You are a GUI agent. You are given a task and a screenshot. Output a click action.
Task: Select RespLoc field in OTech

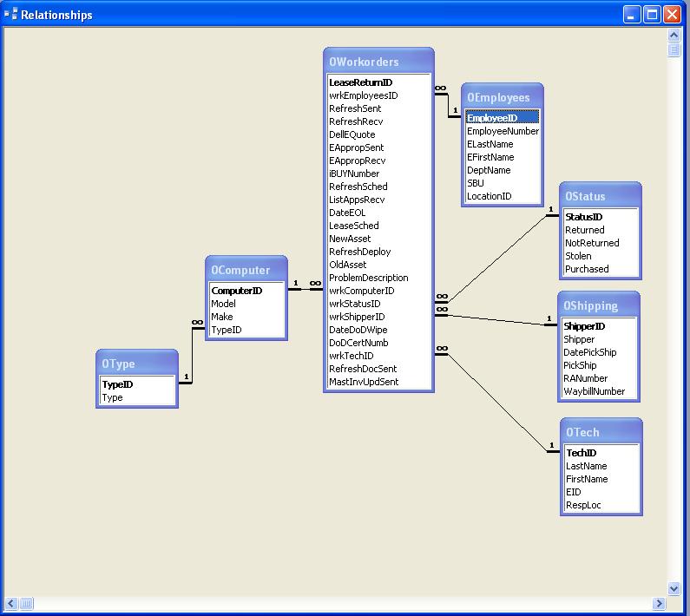click(601, 505)
